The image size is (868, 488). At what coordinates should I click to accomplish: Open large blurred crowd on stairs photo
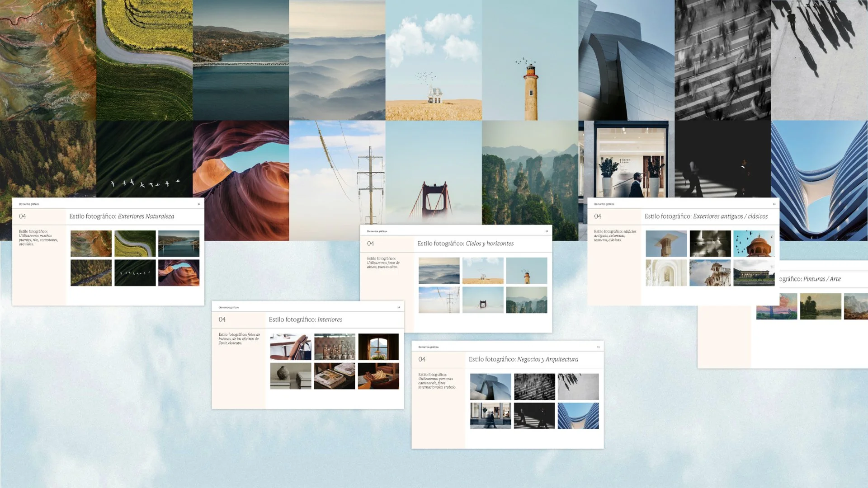click(x=723, y=60)
